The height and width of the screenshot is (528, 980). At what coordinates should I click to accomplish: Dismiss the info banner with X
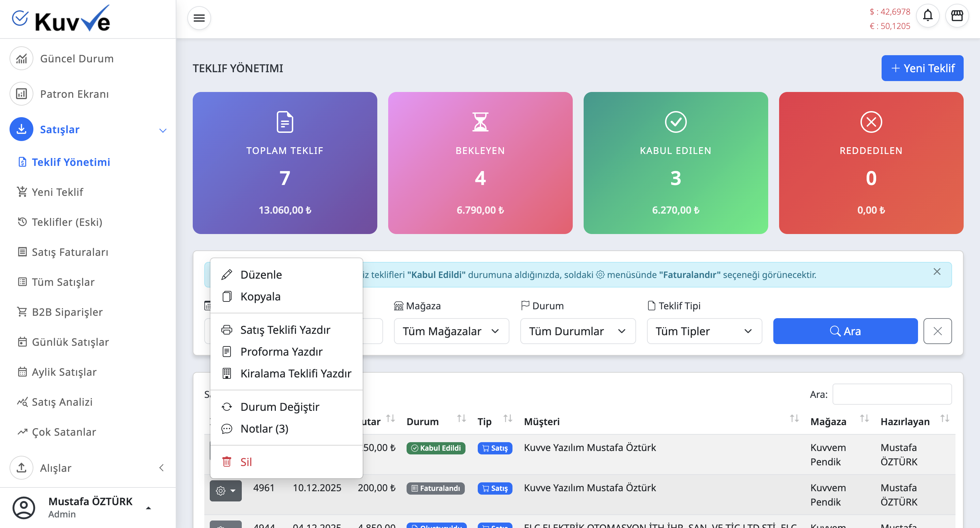[x=937, y=272]
